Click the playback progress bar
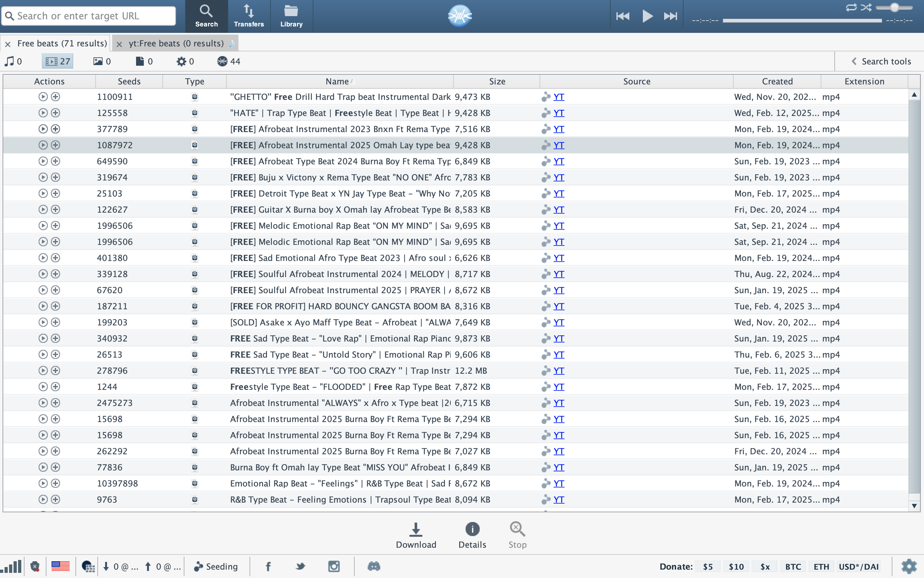Screen dimensions: 924x578 (802, 21)
